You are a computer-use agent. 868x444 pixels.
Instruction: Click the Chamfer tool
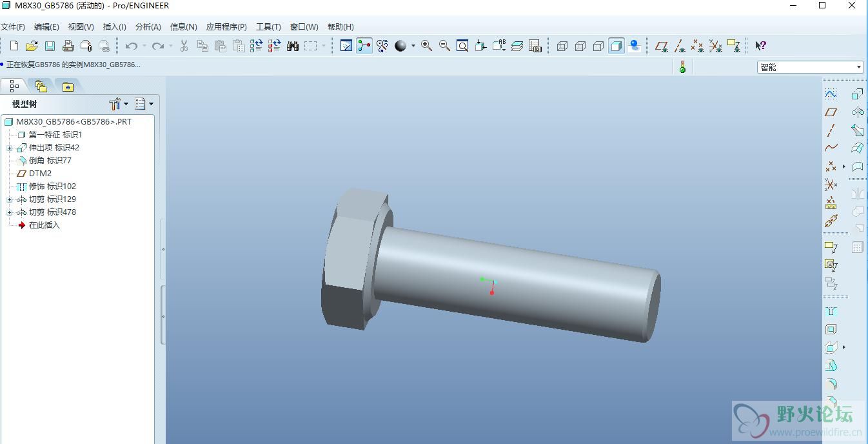coord(831,401)
